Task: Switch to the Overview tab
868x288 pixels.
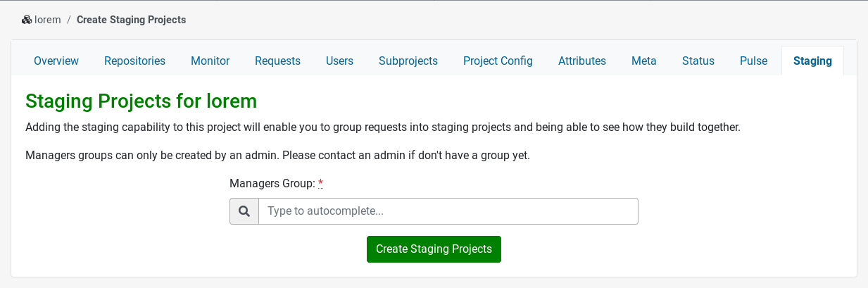Action: click(56, 61)
